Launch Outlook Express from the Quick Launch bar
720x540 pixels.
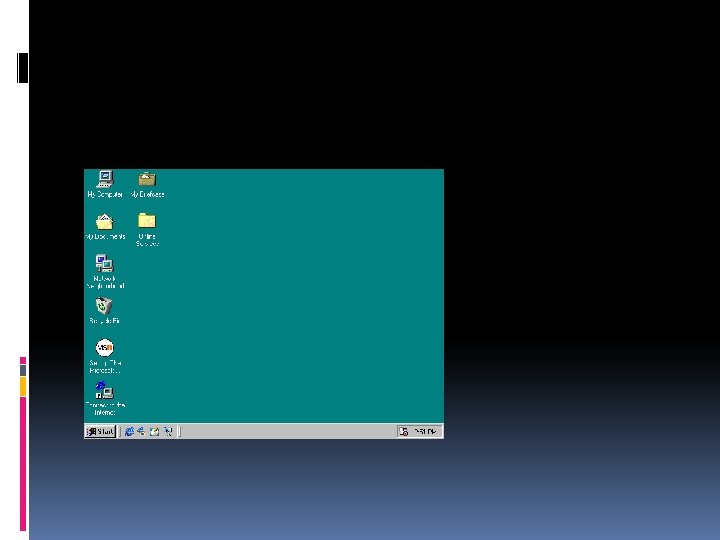(x=141, y=431)
